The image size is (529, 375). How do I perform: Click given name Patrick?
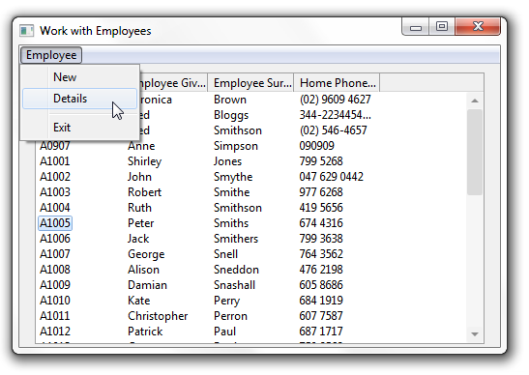(x=145, y=331)
